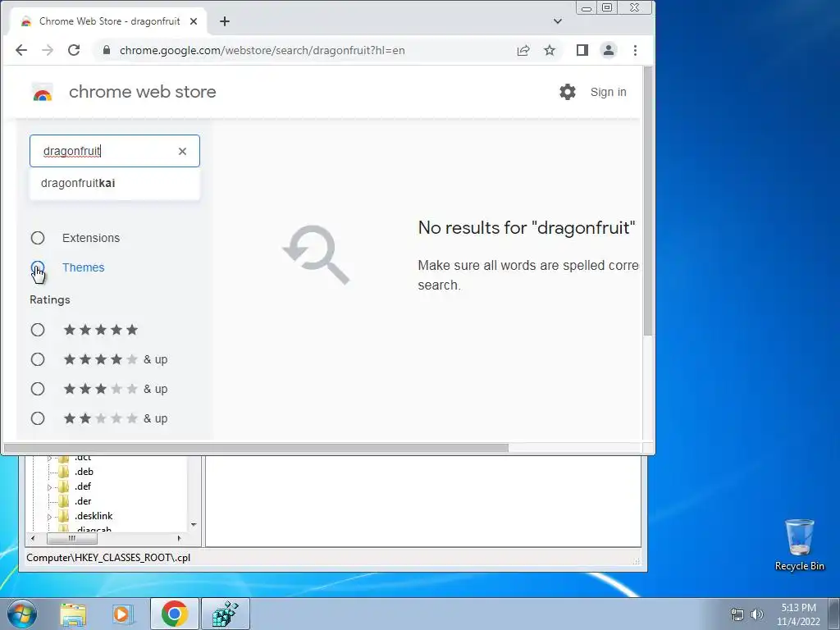Image resolution: width=840 pixels, height=630 pixels.
Task: Select the Chrome Web Store tab
Action: [x=109, y=21]
